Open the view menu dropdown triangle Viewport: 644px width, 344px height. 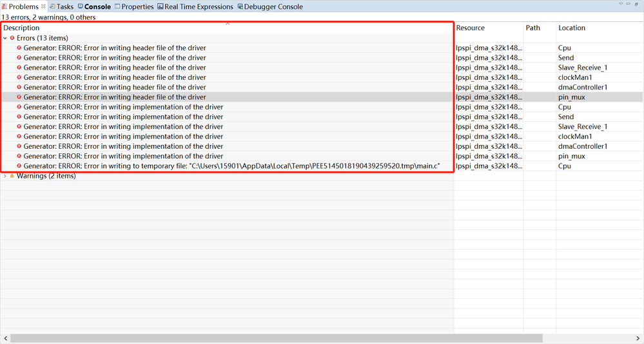pos(621,4)
